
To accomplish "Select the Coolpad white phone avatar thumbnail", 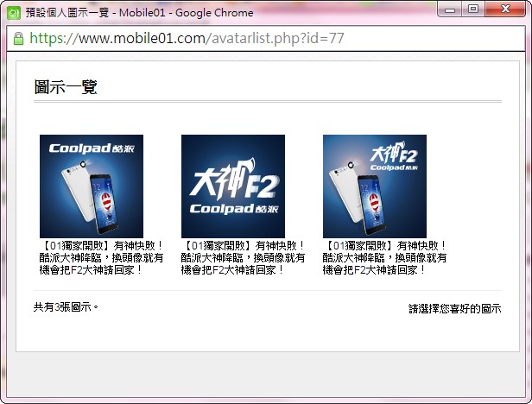I will click(x=92, y=186).
